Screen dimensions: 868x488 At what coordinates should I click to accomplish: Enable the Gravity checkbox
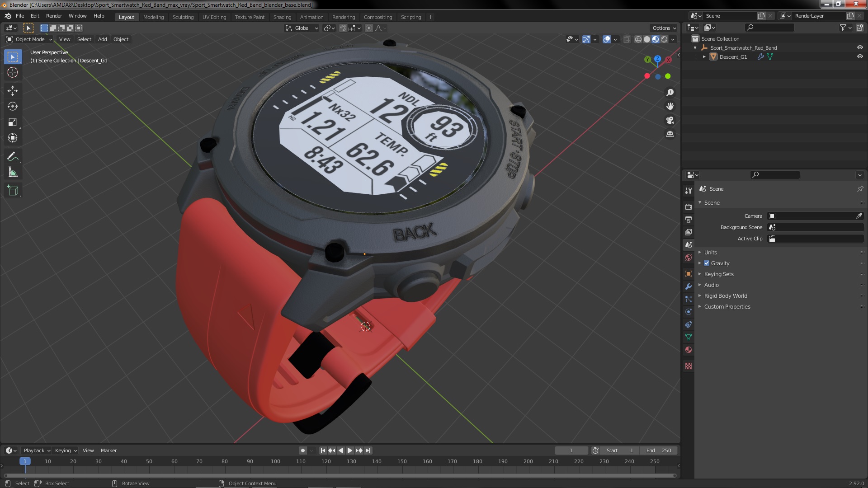707,263
